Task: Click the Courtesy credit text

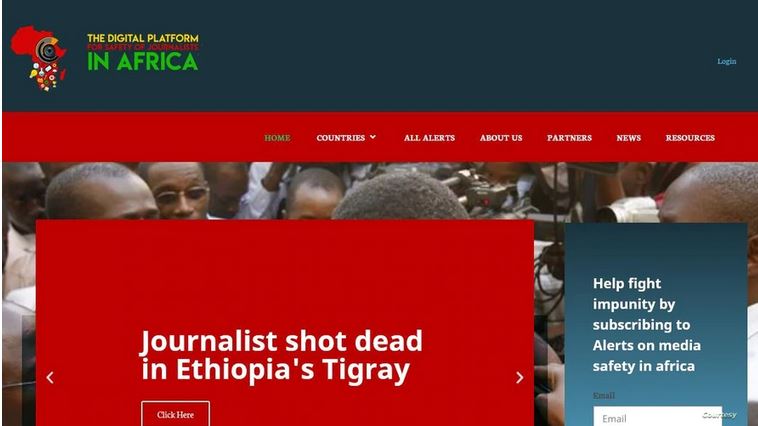Action: click(x=719, y=415)
